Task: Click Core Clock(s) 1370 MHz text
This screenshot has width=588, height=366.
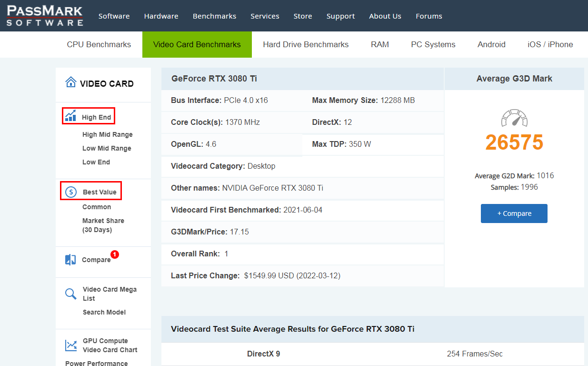Action: click(x=215, y=122)
